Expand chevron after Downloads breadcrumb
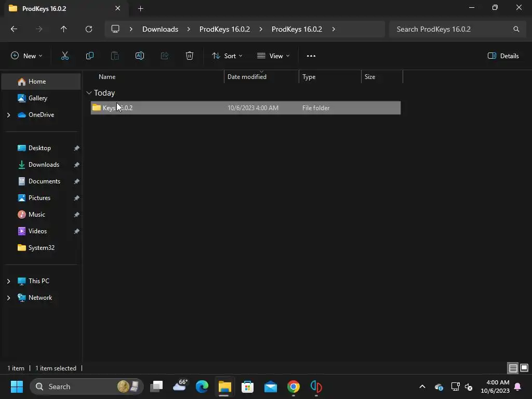Image resolution: width=532 pixels, height=399 pixels. (189, 29)
